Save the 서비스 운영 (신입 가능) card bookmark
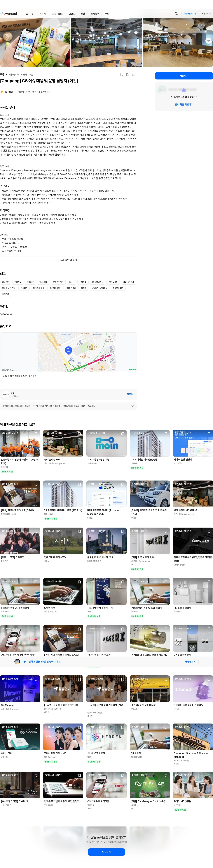 (122, 434)
